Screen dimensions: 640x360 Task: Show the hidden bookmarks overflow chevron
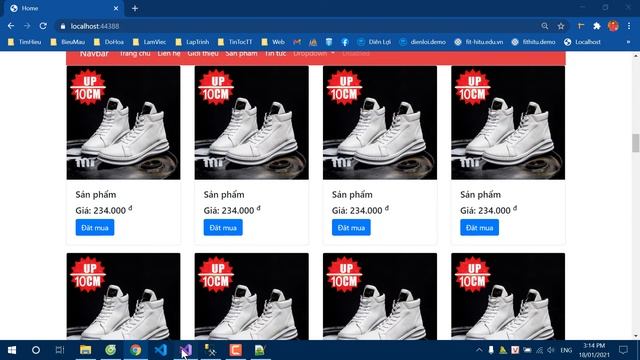[628, 42]
